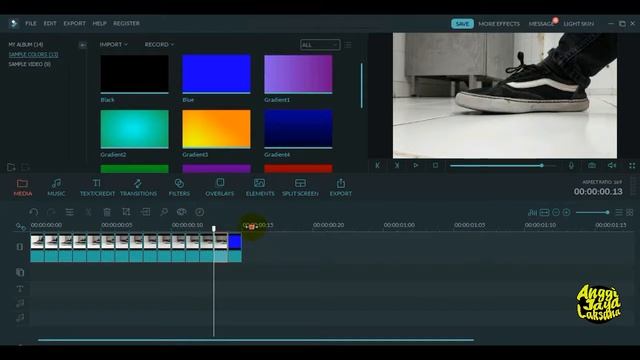This screenshot has height=360, width=640.
Task: Open the RECORD dropdown
Action: point(159,44)
